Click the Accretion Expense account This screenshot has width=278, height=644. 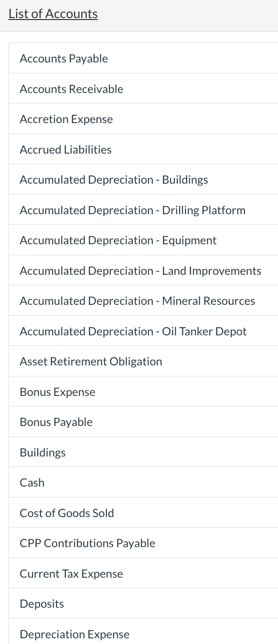click(66, 119)
